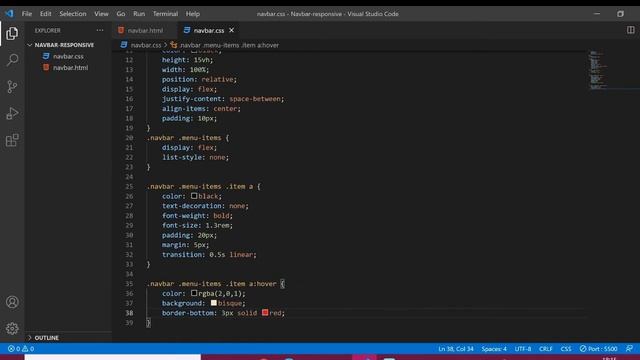Screen dimensions: 640x360
Task: Switch to the navbar.html tab
Action: point(145,30)
